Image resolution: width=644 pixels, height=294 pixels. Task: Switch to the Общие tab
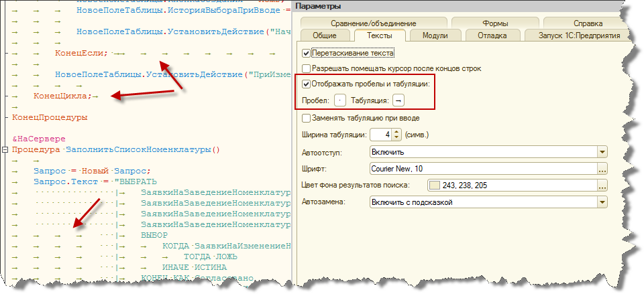(x=325, y=35)
